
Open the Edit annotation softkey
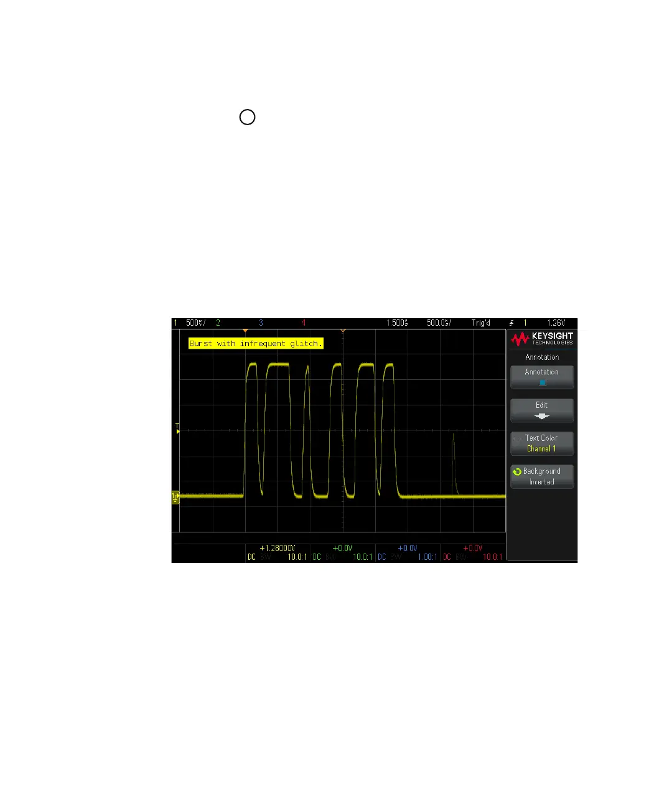(x=542, y=410)
